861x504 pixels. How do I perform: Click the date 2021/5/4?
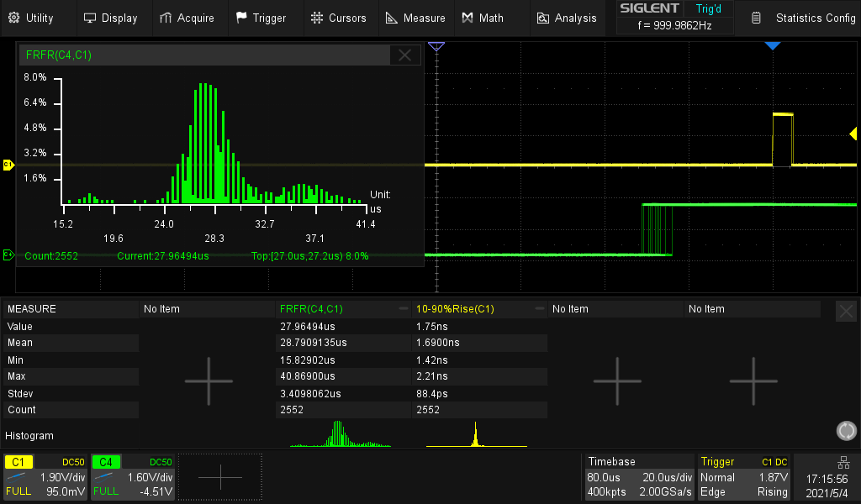click(x=827, y=493)
